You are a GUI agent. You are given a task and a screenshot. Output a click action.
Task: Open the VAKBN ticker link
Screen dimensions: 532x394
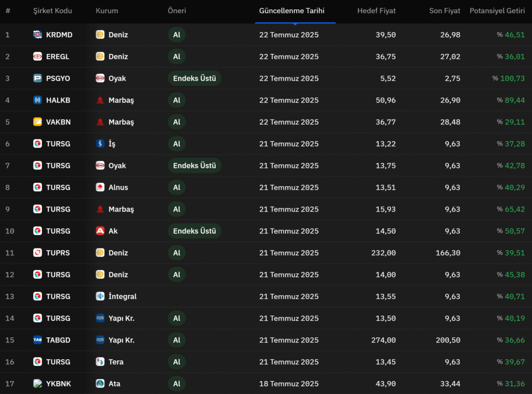[58, 122]
